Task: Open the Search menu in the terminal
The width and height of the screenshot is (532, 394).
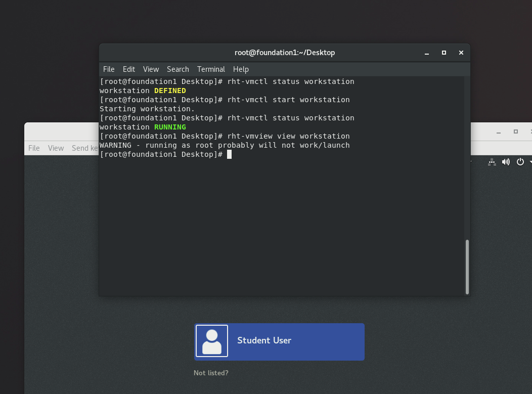Action: coord(178,69)
